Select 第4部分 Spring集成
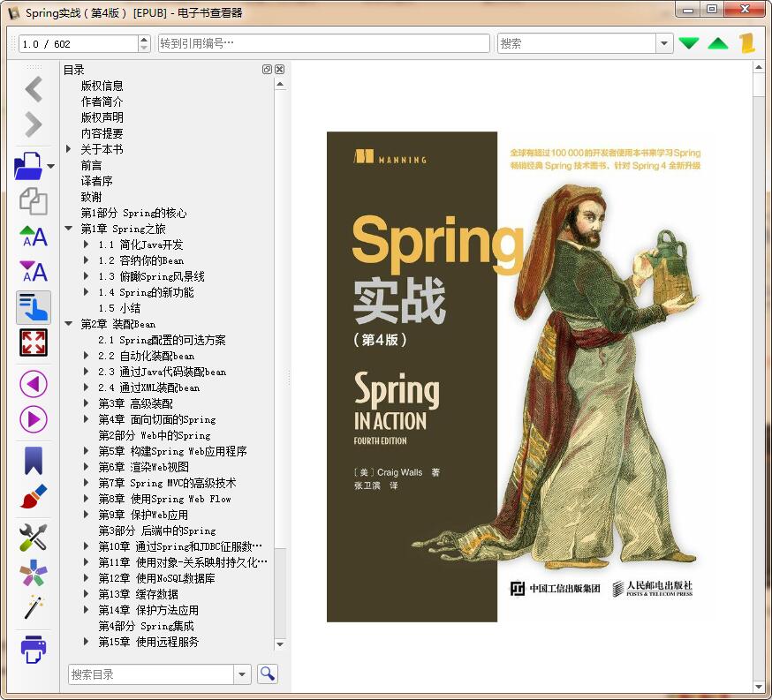The image size is (772, 700). [146, 626]
